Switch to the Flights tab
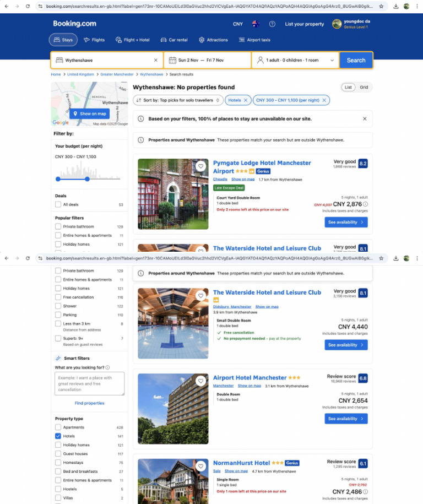This screenshot has height=504, width=423. [94, 40]
